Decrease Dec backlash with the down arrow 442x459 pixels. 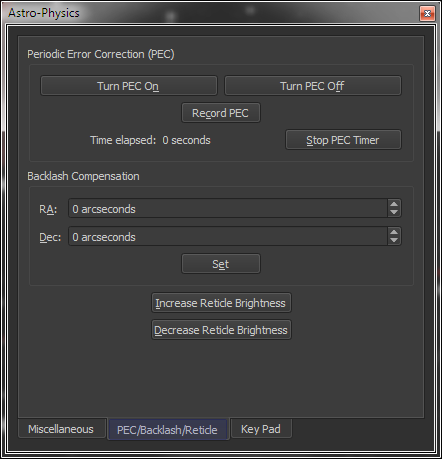[x=394, y=241]
